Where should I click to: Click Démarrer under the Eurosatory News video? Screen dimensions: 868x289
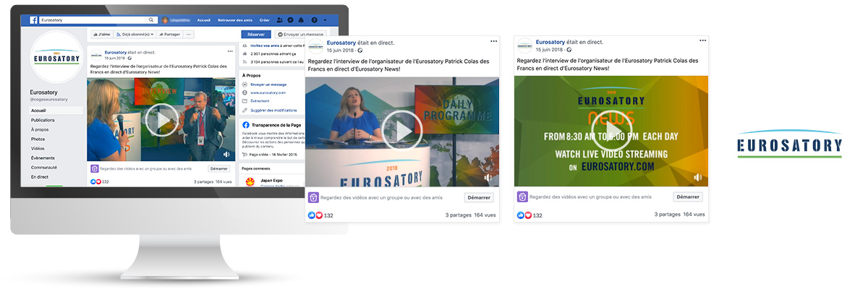[688, 197]
